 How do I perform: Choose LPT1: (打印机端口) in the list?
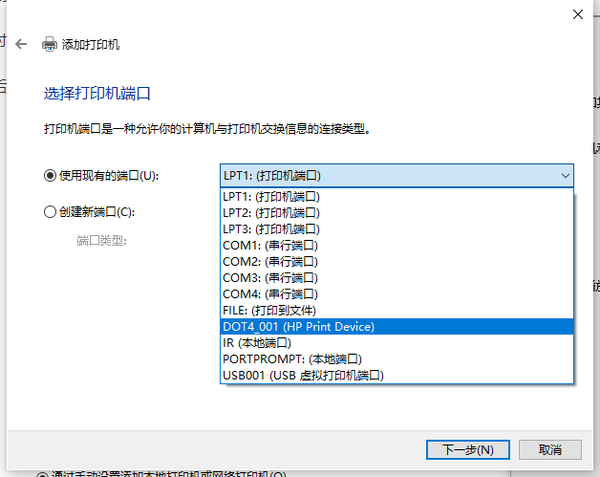(x=397, y=197)
